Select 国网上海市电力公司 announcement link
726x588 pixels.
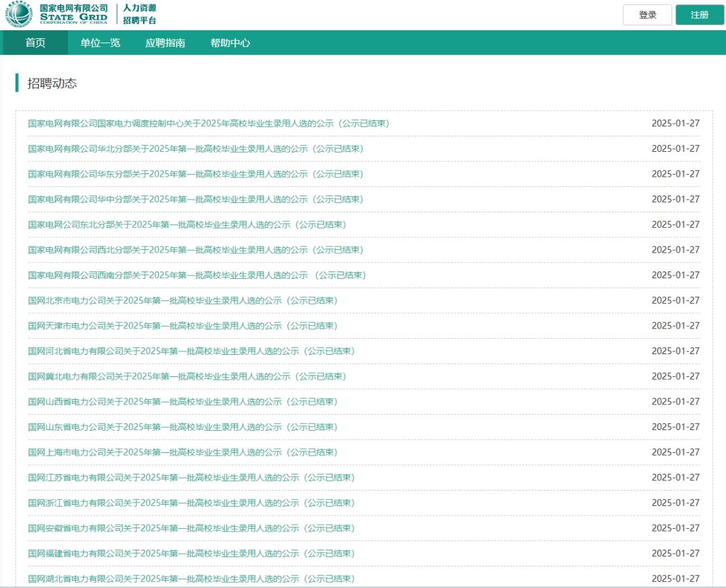pyautogui.click(x=183, y=452)
